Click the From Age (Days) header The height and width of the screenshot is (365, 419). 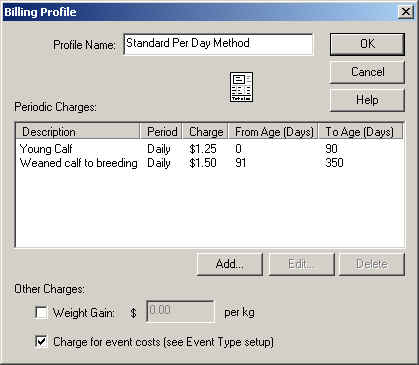tap(273, 132)
